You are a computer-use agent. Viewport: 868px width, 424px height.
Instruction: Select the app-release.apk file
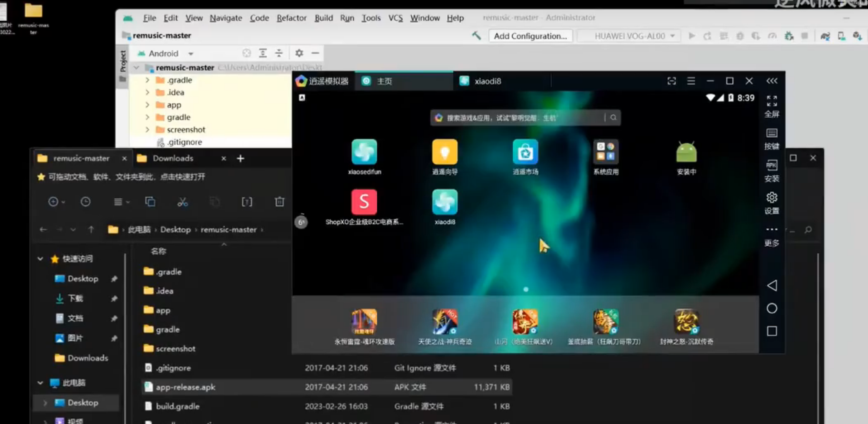click(x=326, y=387)
